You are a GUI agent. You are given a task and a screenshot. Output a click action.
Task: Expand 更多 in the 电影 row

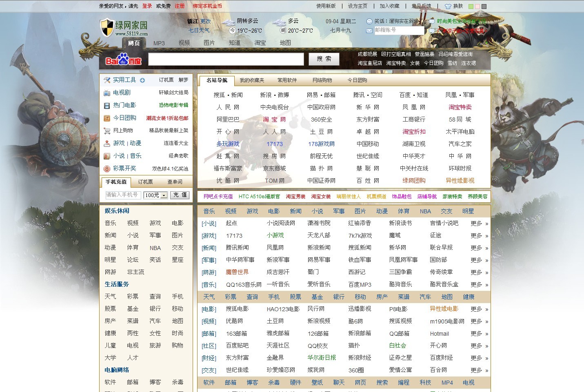pyautogui.click(x=479, y=309)
